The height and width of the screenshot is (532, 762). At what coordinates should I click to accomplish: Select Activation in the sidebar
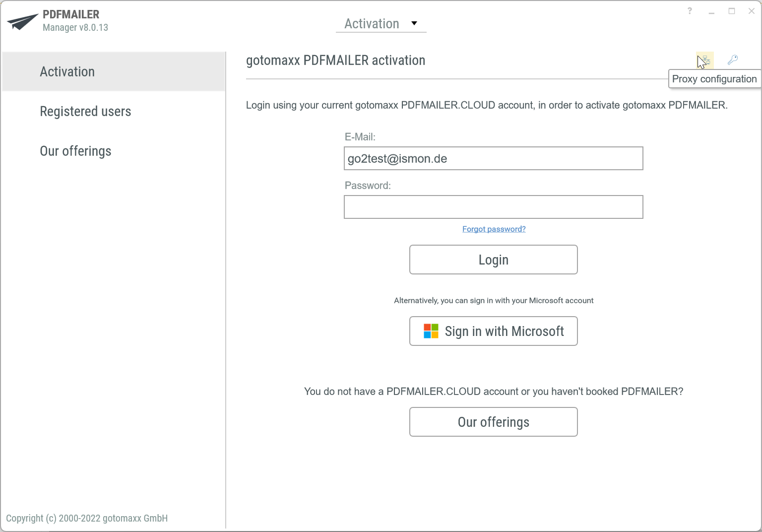coord(114,71)
